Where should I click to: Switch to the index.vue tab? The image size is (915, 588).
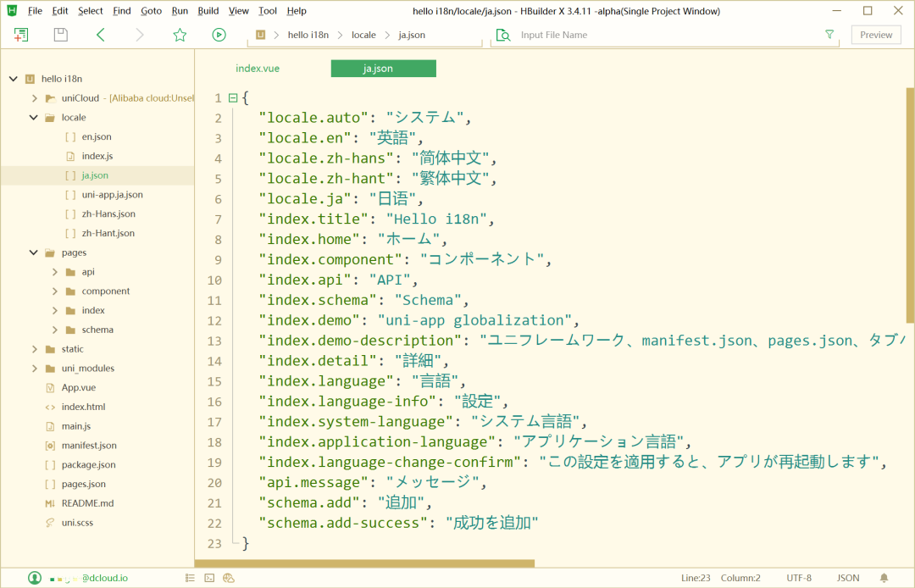click(x=258, y=69)
